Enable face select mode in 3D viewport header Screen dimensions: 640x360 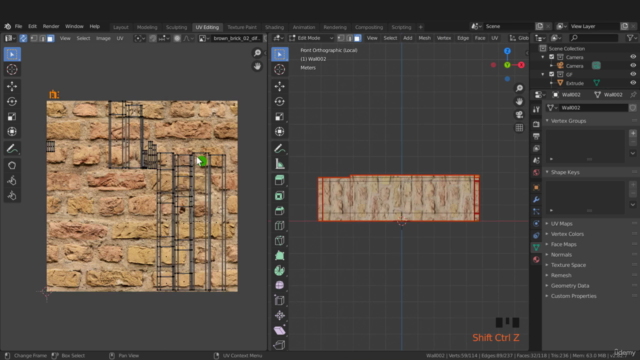(357, 38)
